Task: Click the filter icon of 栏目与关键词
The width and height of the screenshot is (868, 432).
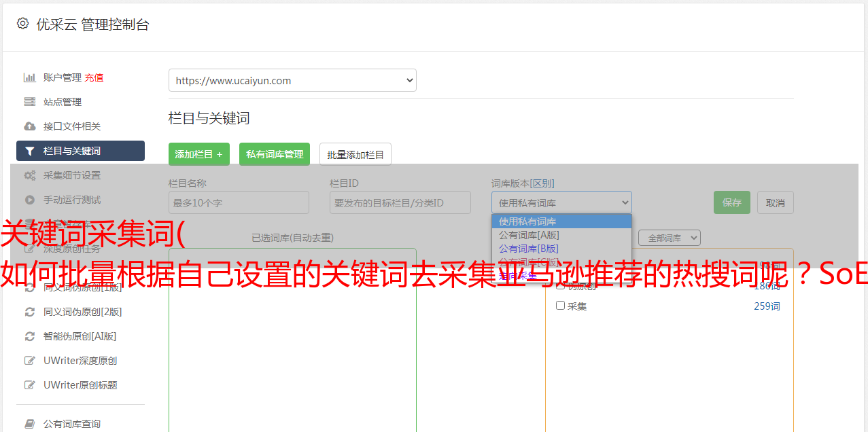Action: point(29,151)
